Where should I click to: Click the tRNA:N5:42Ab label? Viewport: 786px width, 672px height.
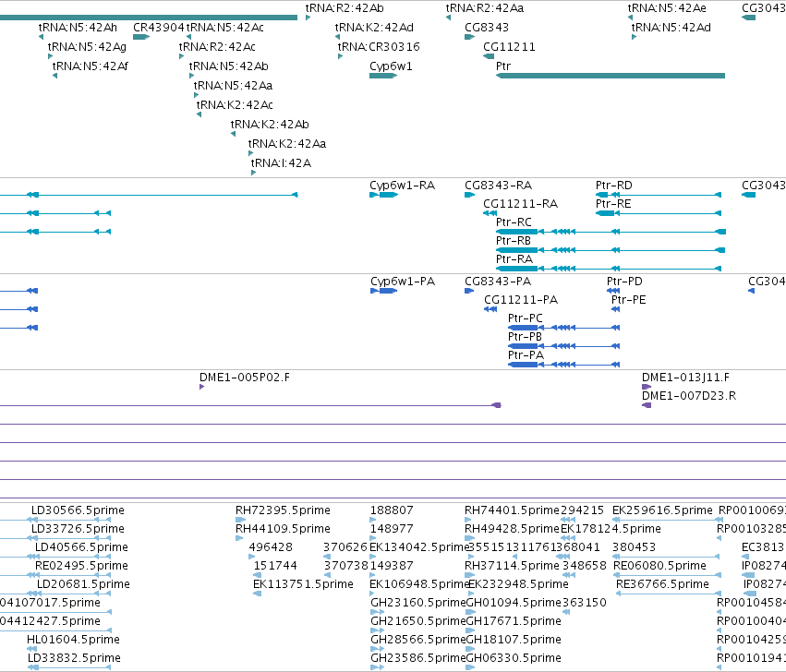coord(228,66)
